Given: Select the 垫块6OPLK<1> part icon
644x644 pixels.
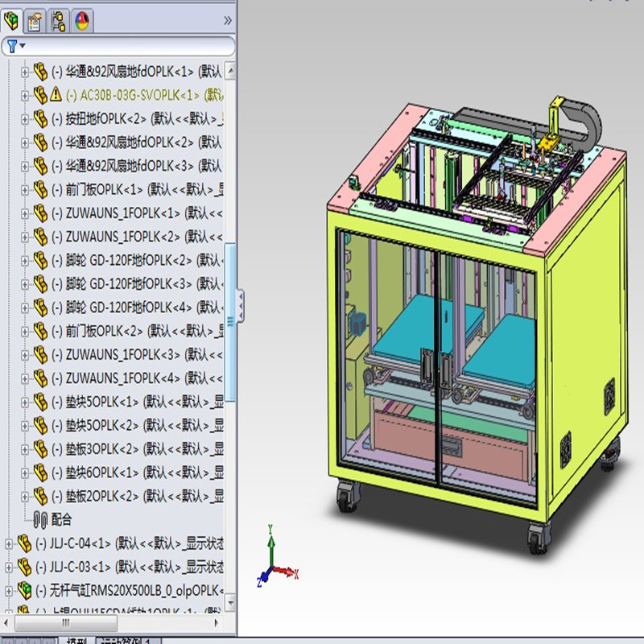Looking at the screenshot, I should 40,473.
